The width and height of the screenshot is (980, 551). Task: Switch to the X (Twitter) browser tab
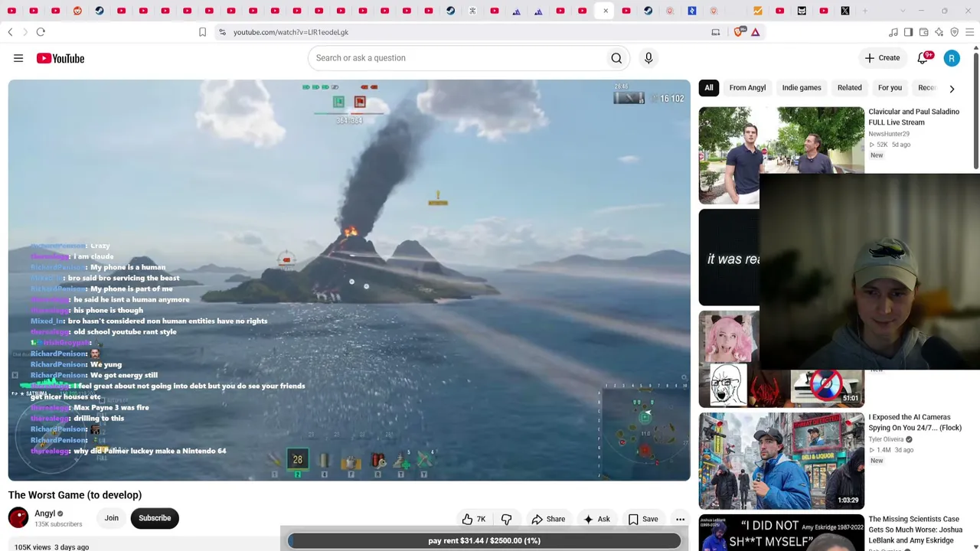coord(845,11)
